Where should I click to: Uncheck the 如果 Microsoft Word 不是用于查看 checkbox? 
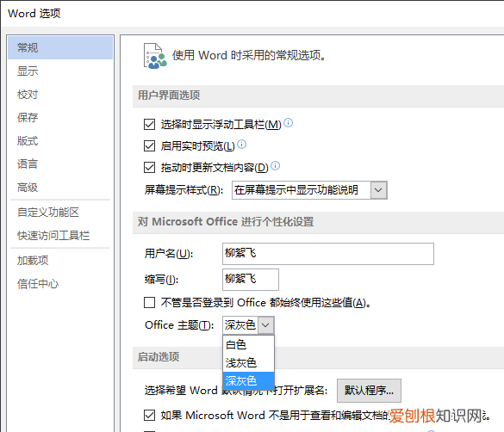[149, 415]
